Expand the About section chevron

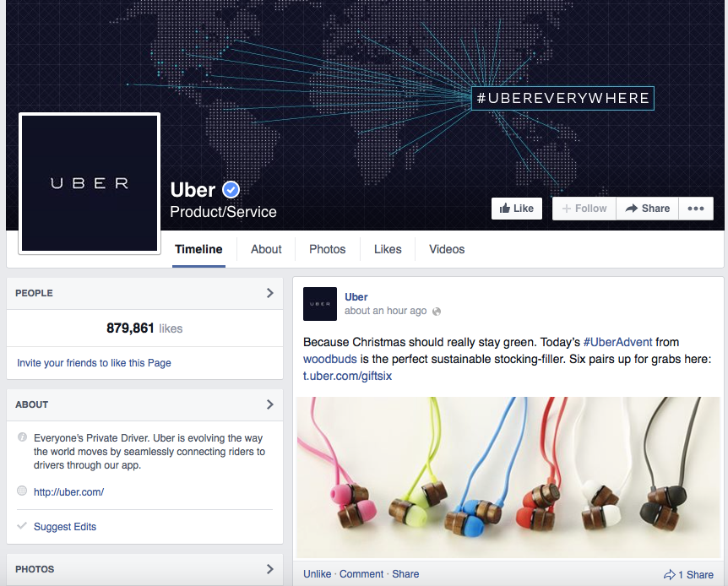click(269, 404)
